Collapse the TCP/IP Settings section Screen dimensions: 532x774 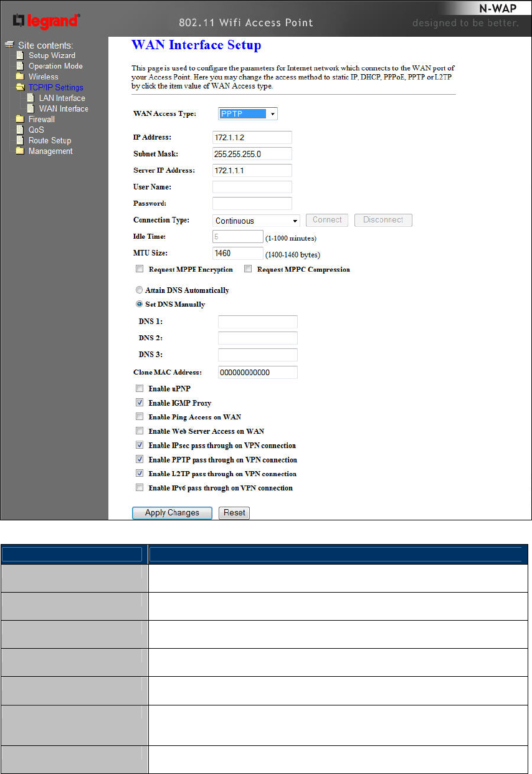(55, 87)
